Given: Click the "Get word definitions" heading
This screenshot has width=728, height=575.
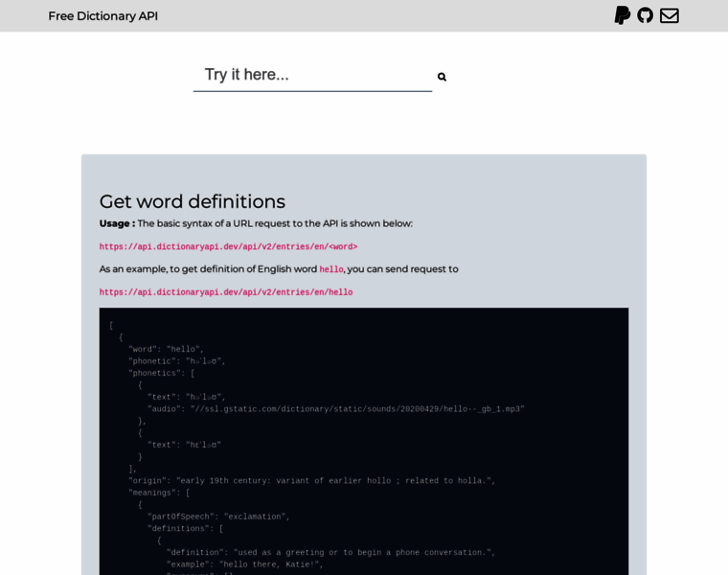Looking at the screenshot, I should click(x=193, y=201).
